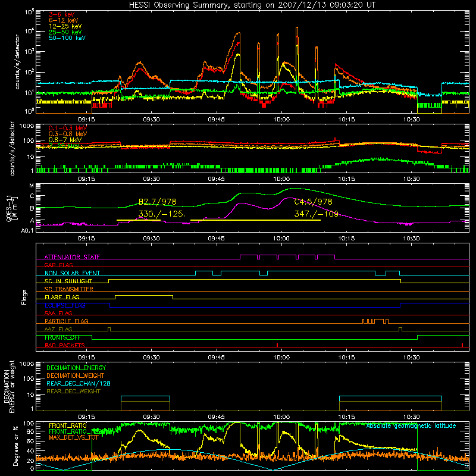Click the B2.7/978 flare annotation
Screen dimensions: 476x476
click(x=157, y=202)
